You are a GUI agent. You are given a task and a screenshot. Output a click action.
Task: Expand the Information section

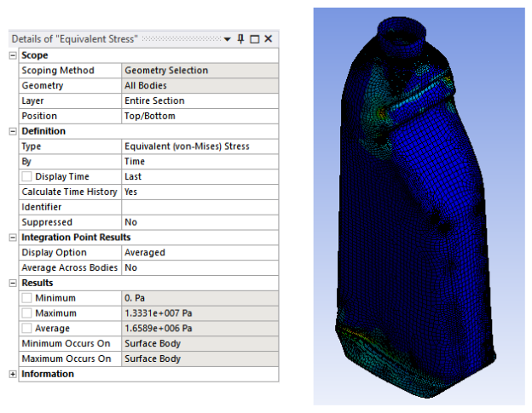click(x=12, y=374)
